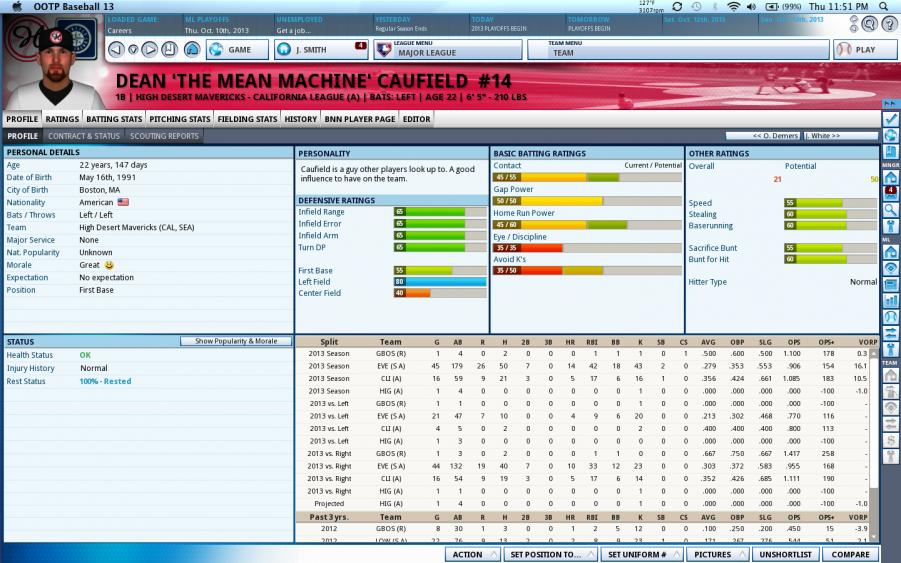901x563 pixels.
Task: Open the Team Menu dropdown
Action: 678,49
